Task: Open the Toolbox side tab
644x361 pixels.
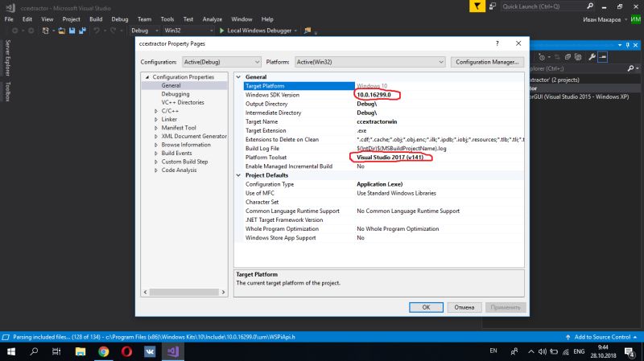Action: pos(7,91)
